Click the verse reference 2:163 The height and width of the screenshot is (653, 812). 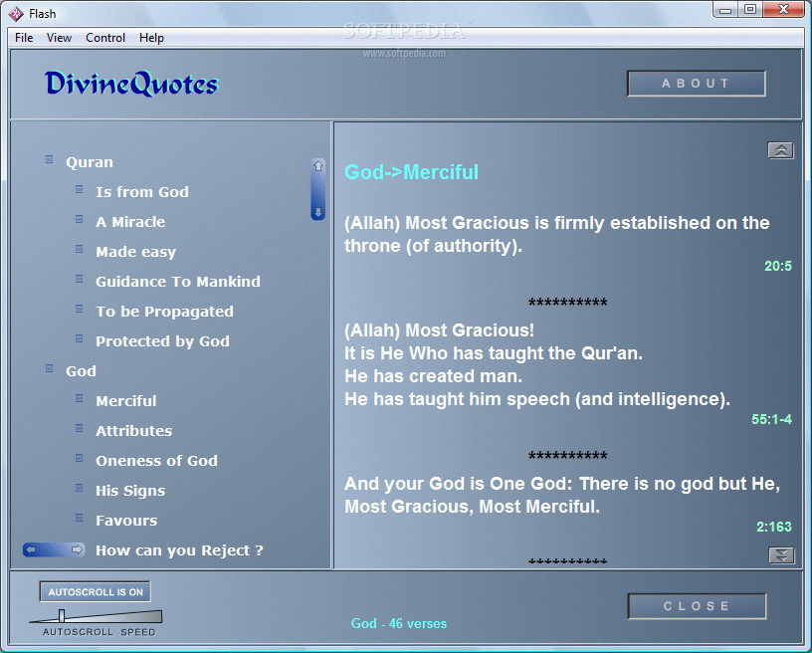773,528
